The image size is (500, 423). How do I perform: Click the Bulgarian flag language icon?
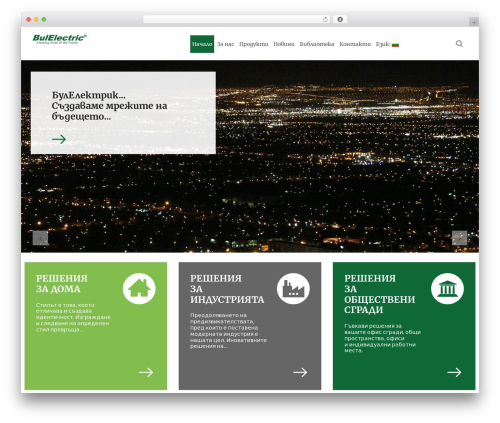tap(395, 45)
